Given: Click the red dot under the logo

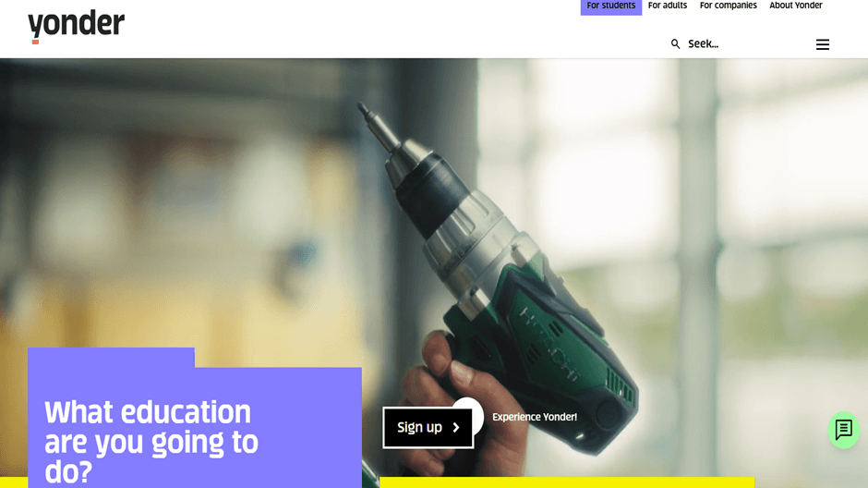Looking at the screenshot, I should coord(35,43).
